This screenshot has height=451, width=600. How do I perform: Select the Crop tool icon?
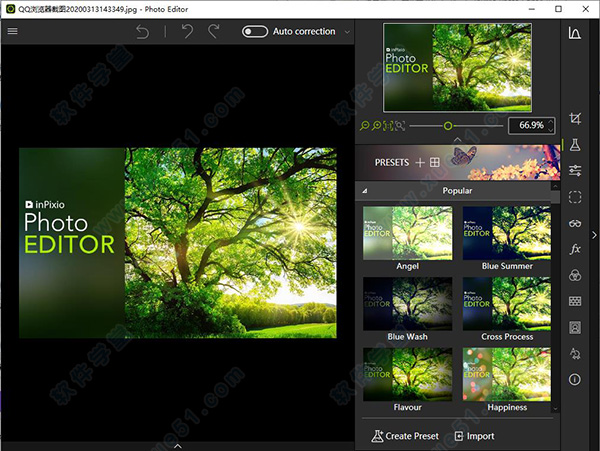click(575, 119)
